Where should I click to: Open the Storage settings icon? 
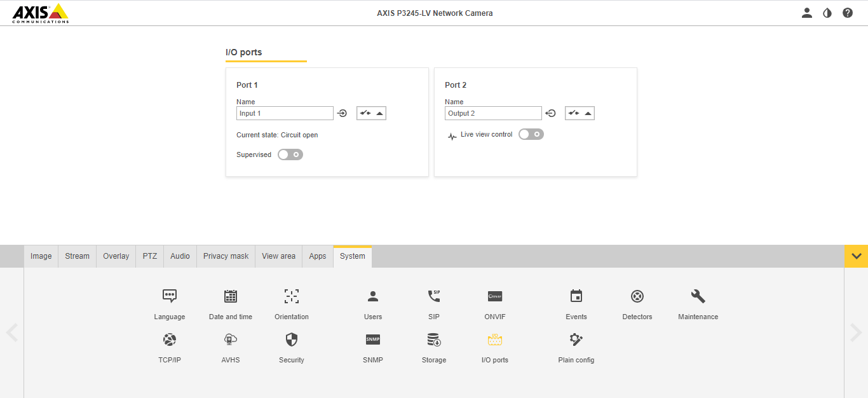coord(434,340)
